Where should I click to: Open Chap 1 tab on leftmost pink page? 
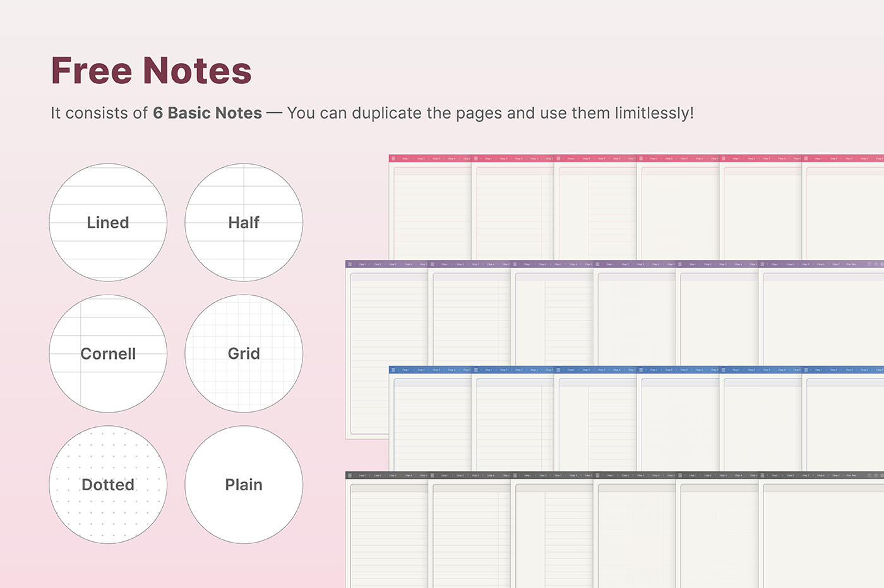pos(405,158)
